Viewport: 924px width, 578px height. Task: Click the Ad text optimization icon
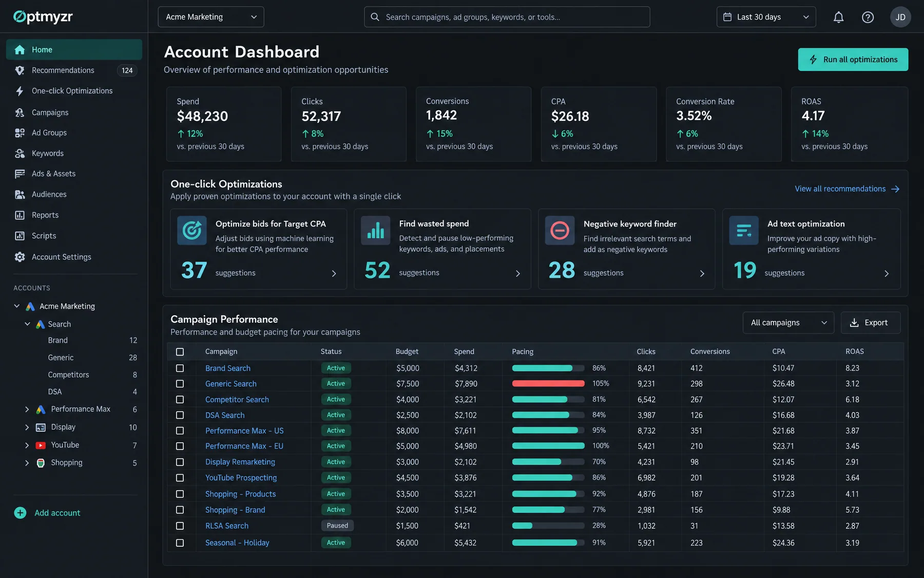(744, 231)
